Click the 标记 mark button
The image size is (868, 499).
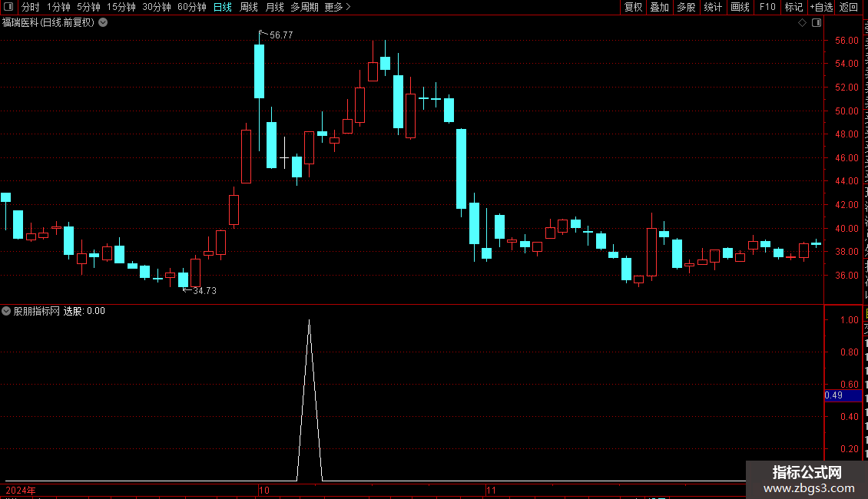point(793,7)
